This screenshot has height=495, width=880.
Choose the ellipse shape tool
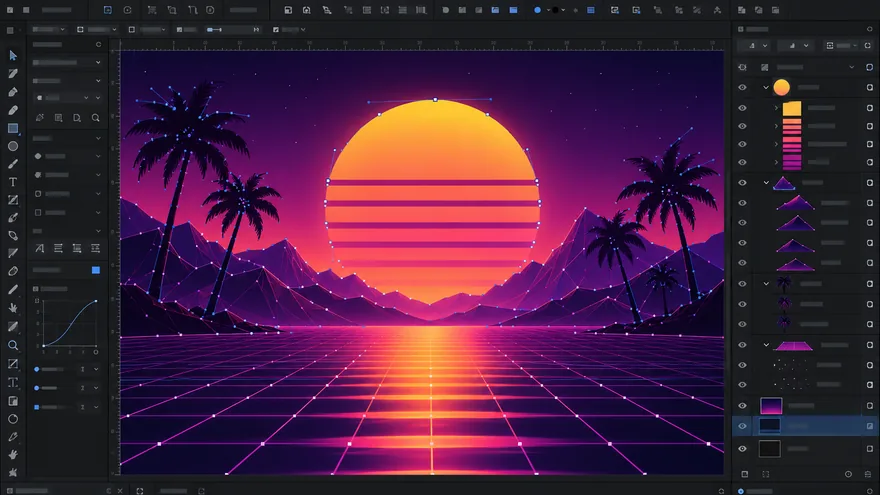pyautogui.click(x=13, y=146)
